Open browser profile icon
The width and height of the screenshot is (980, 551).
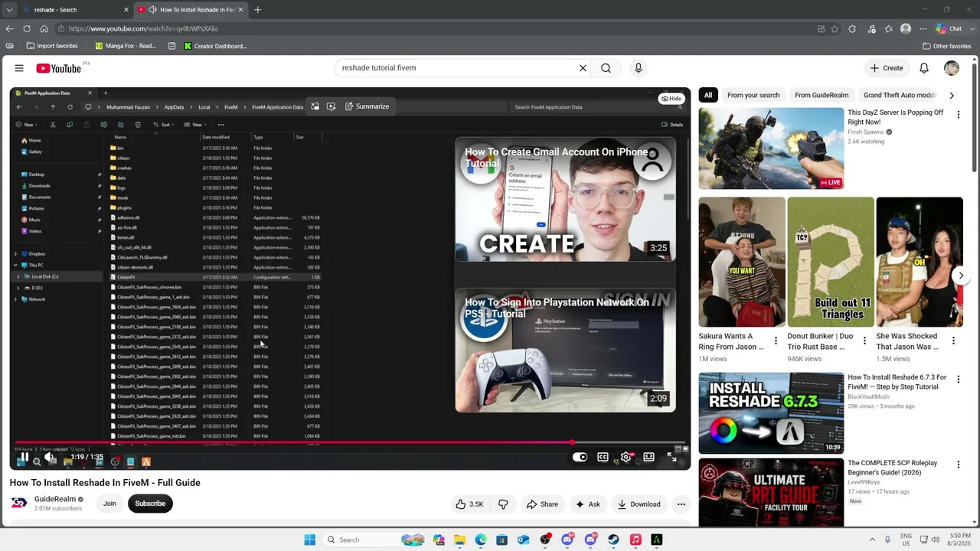click(906, 29)
